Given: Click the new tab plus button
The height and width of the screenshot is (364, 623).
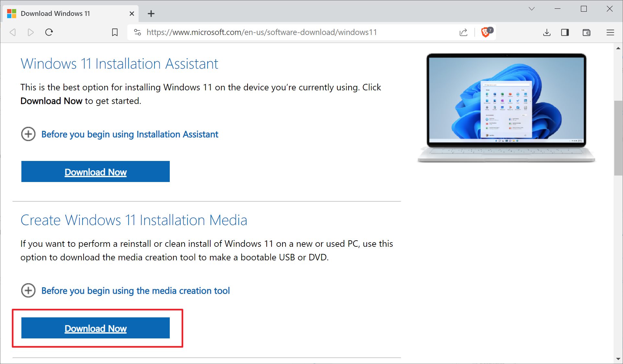Looking at the screenshot, I should click(151, 13).
